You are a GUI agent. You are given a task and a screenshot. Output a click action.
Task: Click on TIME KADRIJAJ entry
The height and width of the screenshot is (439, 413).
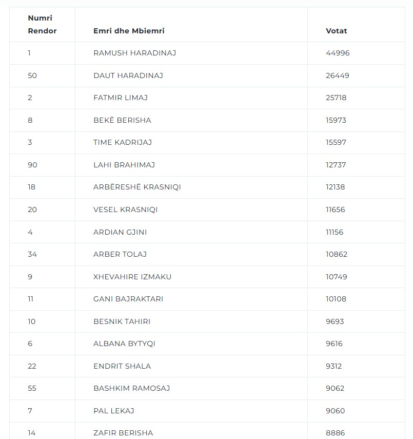coord(122,142)
